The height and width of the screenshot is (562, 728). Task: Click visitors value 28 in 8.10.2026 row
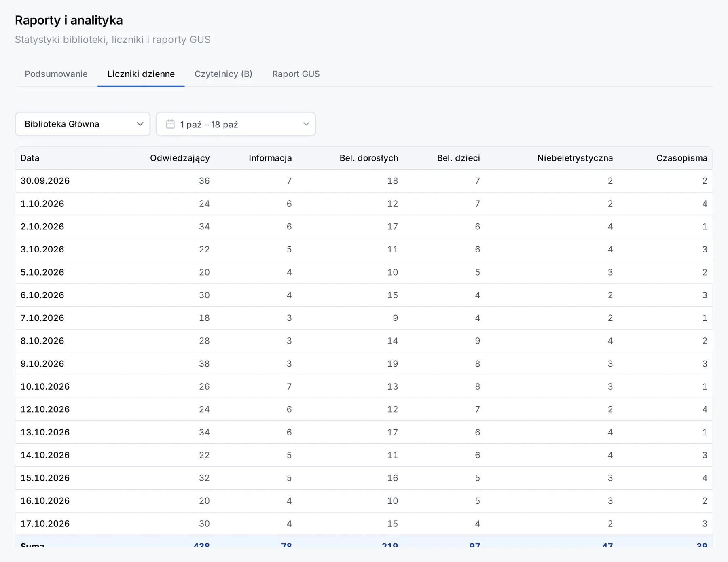pyautogui.click(x=204, y=341)
